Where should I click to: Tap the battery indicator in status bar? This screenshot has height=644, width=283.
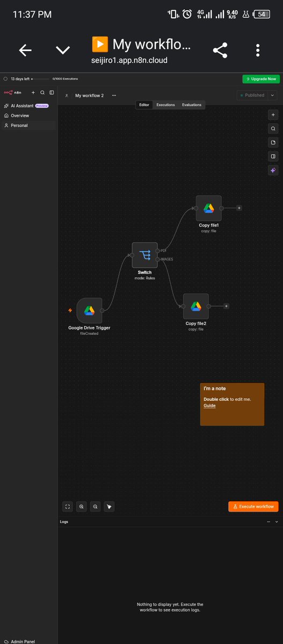tap(262, 14)
